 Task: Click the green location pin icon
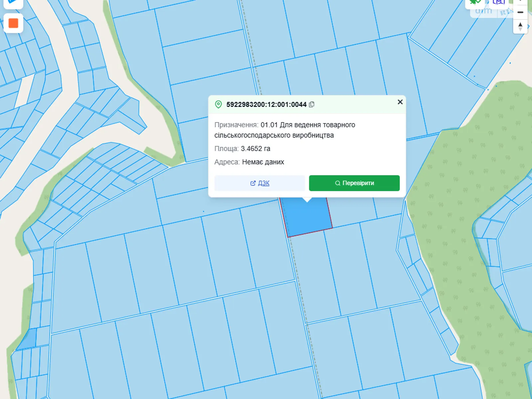pyautogui.click(x=218, y=104)
